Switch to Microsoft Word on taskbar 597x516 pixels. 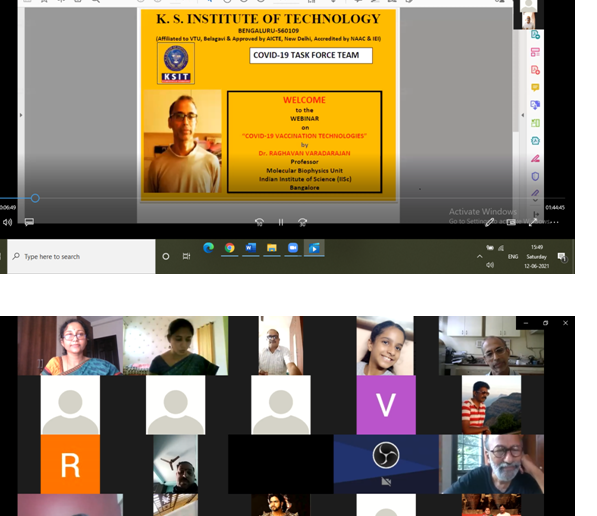click(251, 248)
